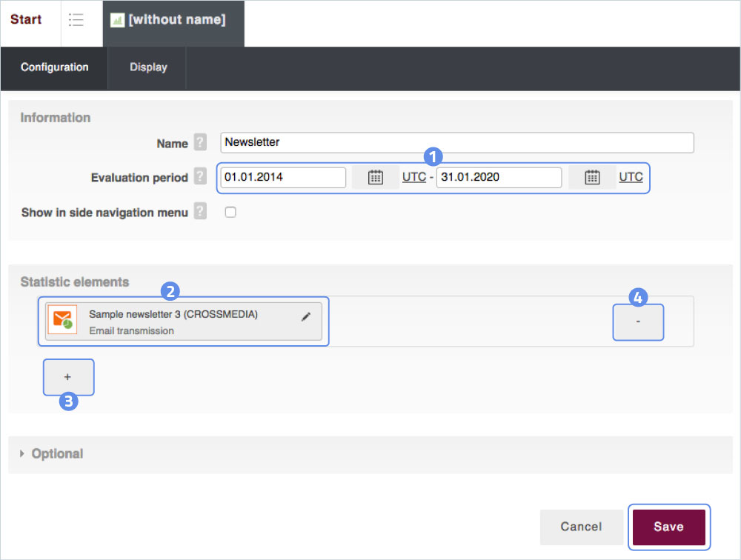Switch to the Display tab
741x560 pixels.
click(x=148, y=67)
